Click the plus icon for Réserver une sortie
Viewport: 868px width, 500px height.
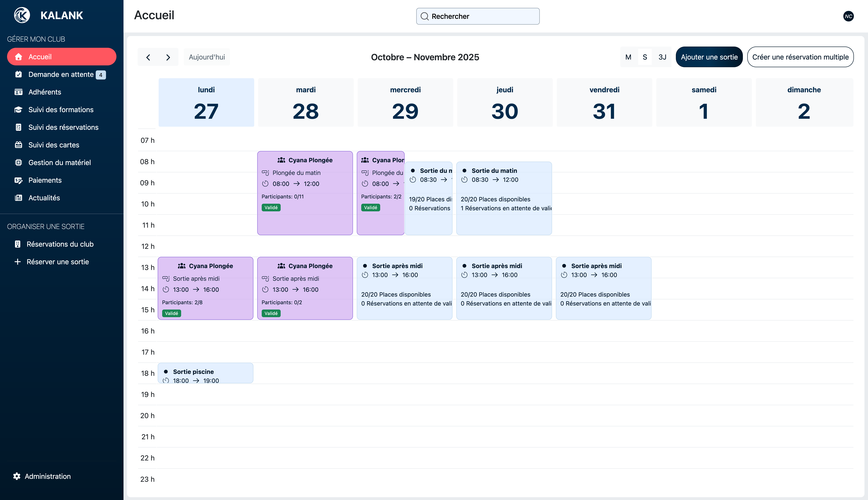(x=17, y=262)
